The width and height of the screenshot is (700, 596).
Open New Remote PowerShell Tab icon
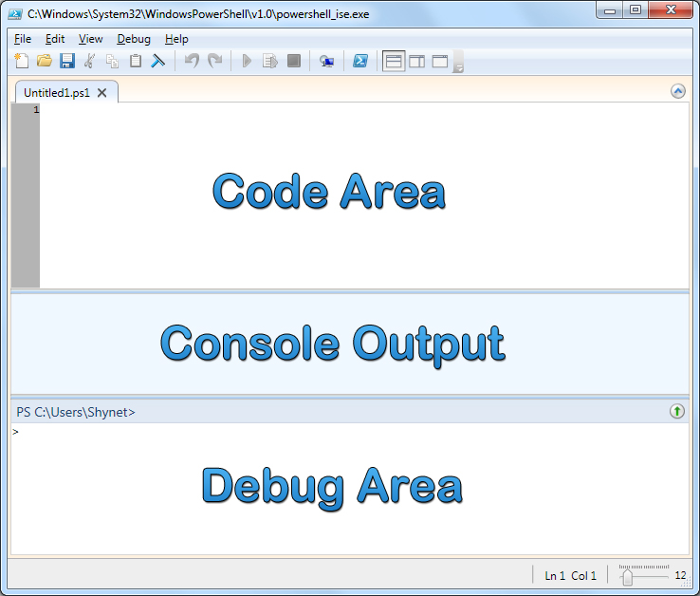tap(327, 62)
